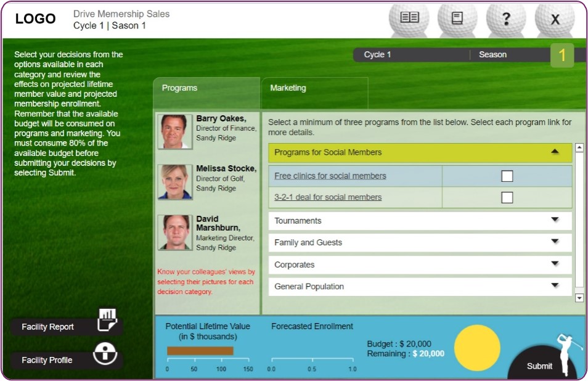Click the LOGO in the header

(x=35, y=18)
